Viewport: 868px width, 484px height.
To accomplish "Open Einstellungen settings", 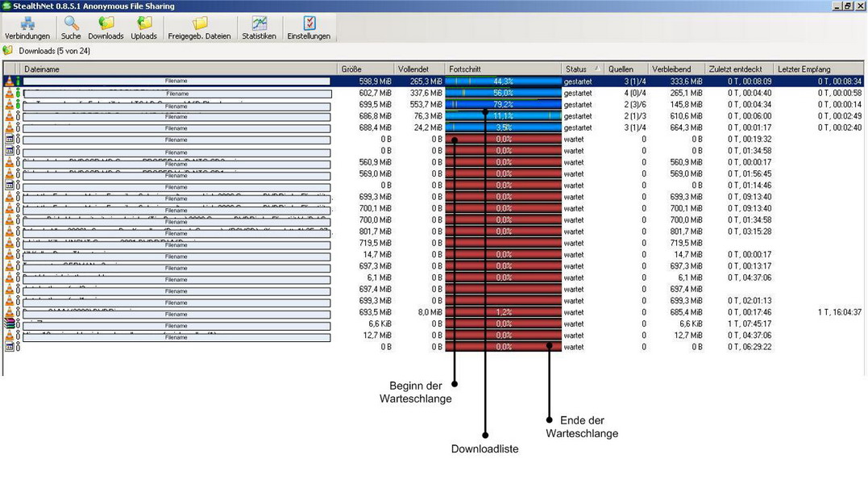I will coord(309,27).
